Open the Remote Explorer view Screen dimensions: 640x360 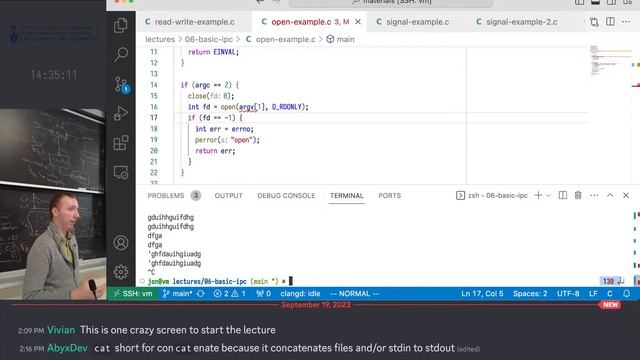pos(121,172)
